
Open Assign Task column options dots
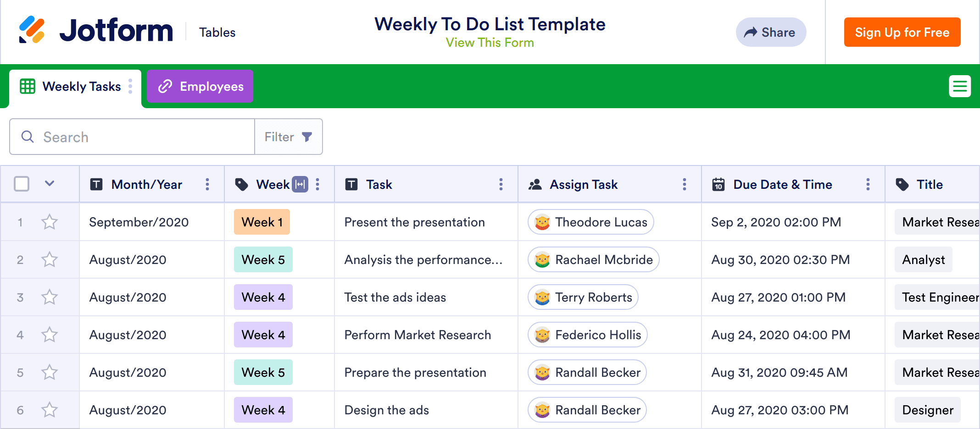(684, 184)
